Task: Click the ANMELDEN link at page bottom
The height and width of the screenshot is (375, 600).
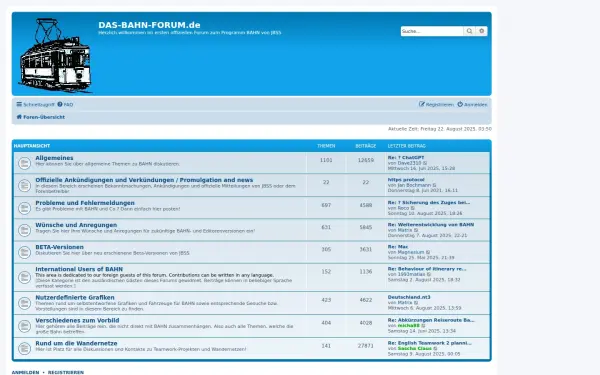Action: (x=25, y=372)
